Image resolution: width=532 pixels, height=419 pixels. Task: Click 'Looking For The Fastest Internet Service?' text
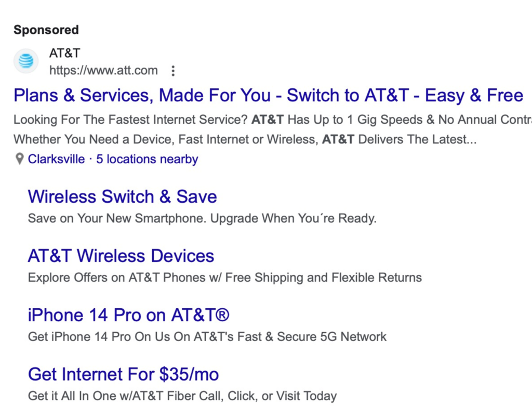[130, 120]
